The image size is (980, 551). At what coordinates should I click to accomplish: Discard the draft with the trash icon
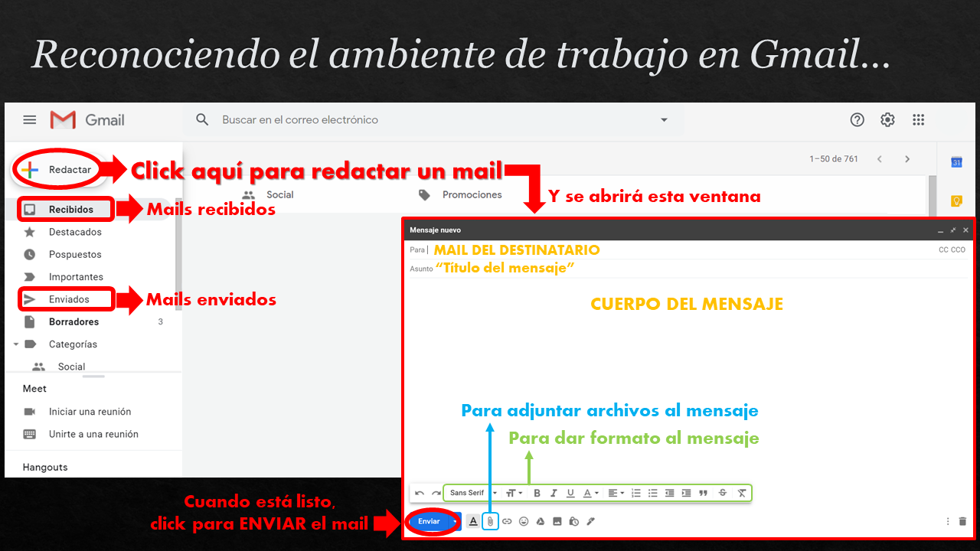coord(962,521)
